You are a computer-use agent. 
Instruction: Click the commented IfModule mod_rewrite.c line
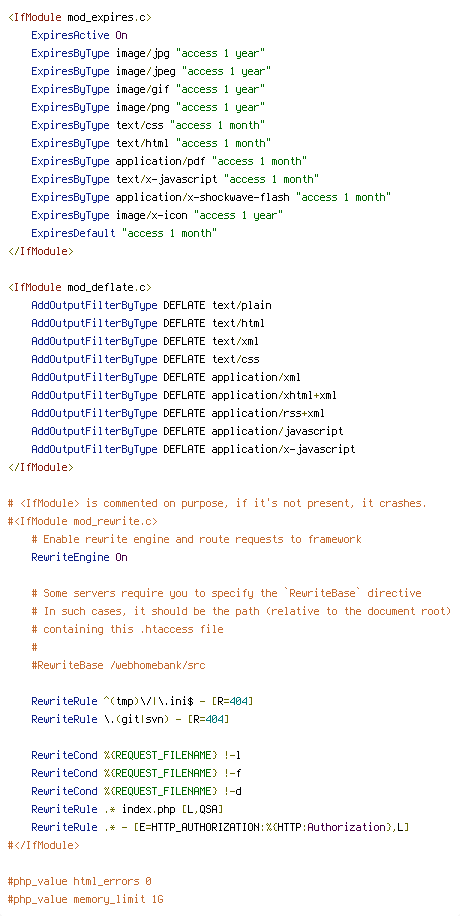(83, 522)
